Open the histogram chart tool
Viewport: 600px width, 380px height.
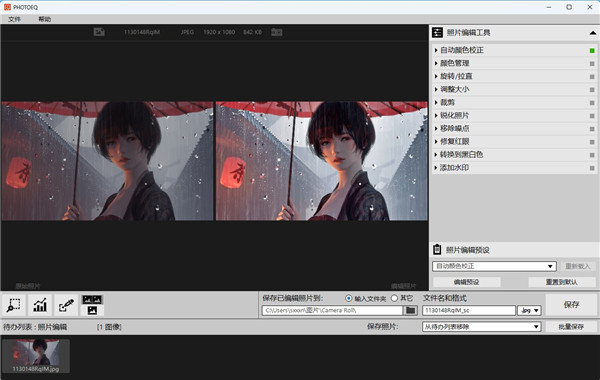[x=40, y=305]
